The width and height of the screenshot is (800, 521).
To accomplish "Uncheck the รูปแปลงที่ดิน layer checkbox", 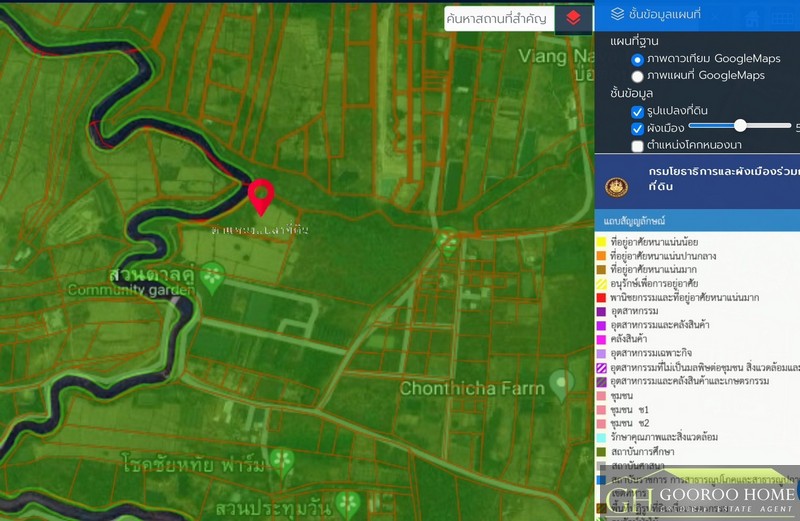I will 637,111.
